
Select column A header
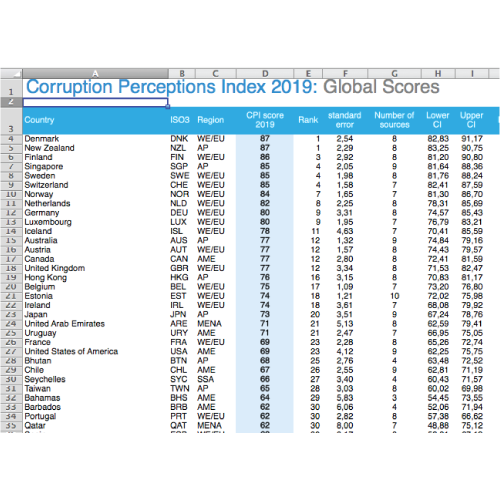(95, 73)
